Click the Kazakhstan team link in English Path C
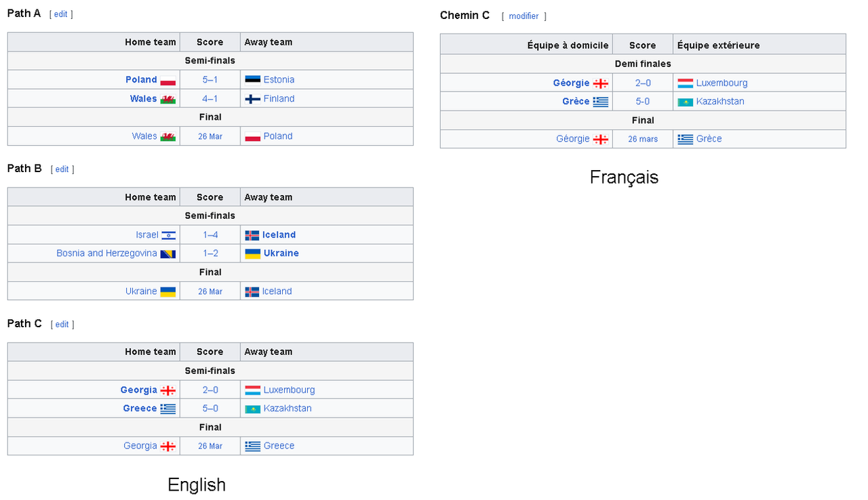Screen dimensions: 868x500 pos(288,409)
